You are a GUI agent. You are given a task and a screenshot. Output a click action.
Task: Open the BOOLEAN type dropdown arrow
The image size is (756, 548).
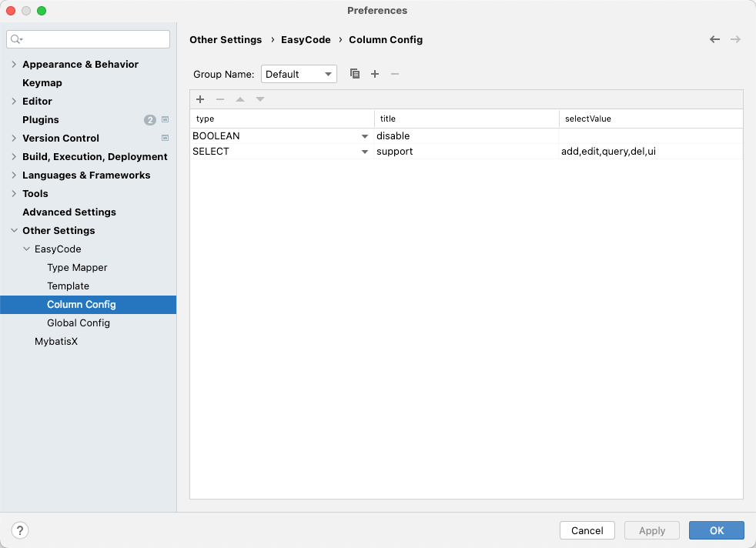click(365, 136)
